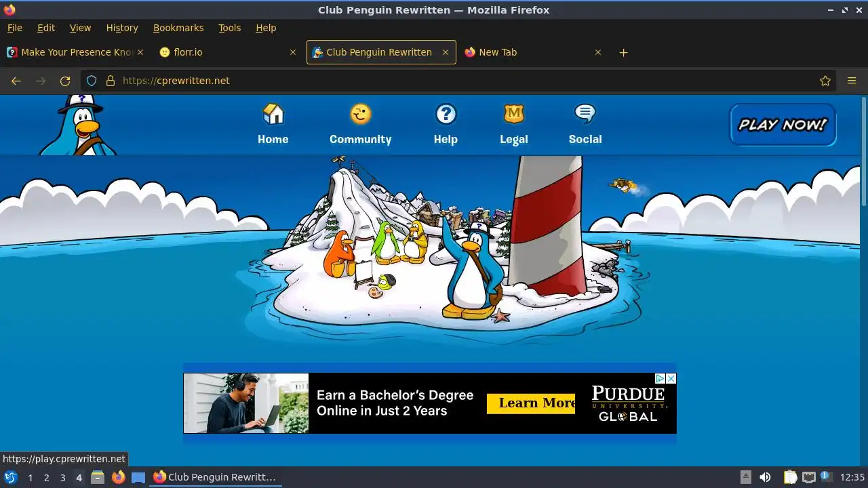Screen dimensions: 868x488
Task: Close the florr.io tab
Action: pos(293,52)
